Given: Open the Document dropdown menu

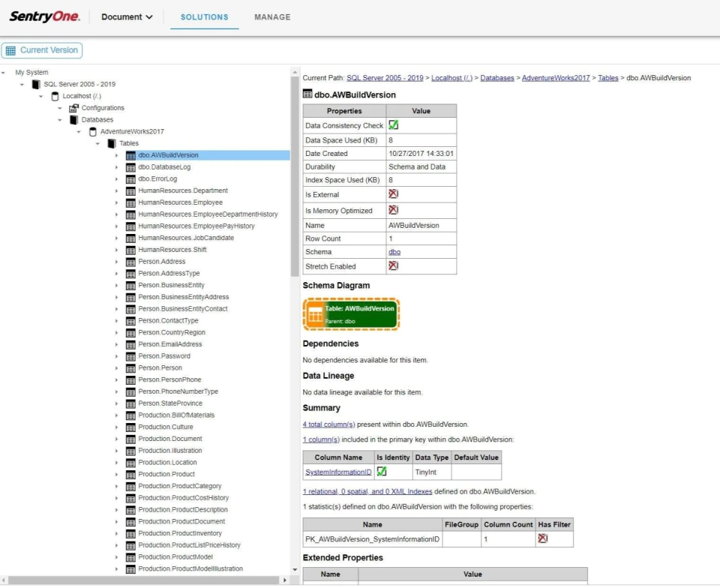Looking at the screenshot, I should [127, 17].
